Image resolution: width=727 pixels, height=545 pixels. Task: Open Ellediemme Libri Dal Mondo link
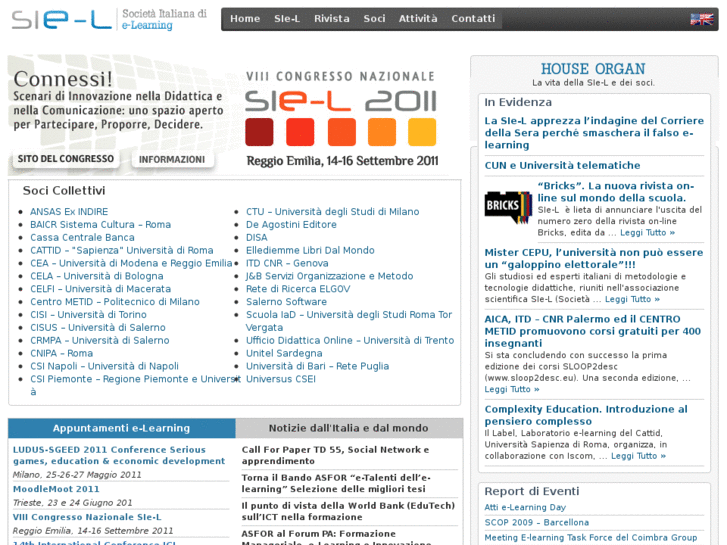point(310,250)
